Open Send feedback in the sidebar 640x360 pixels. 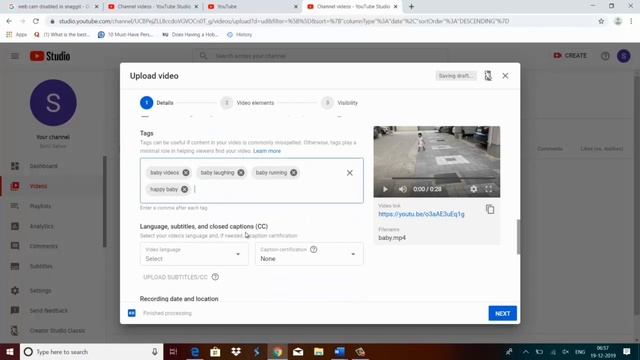pos(53,311)
